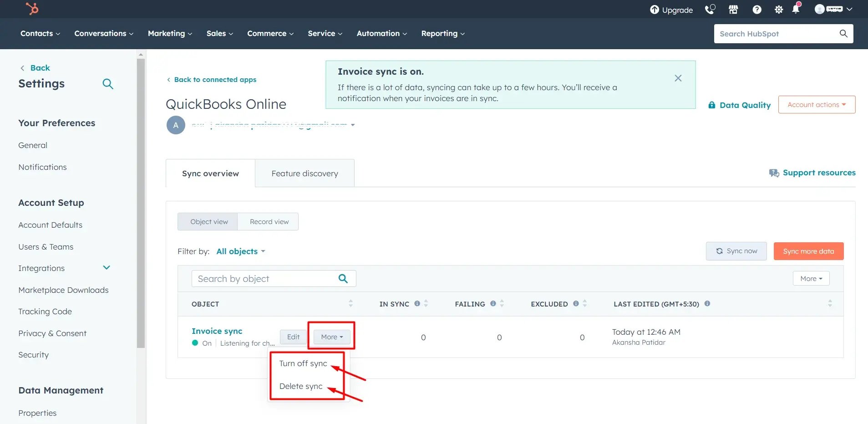The image size is (868, 424).
Task: Open the Service menu
Action: click(x=325, y=34)
